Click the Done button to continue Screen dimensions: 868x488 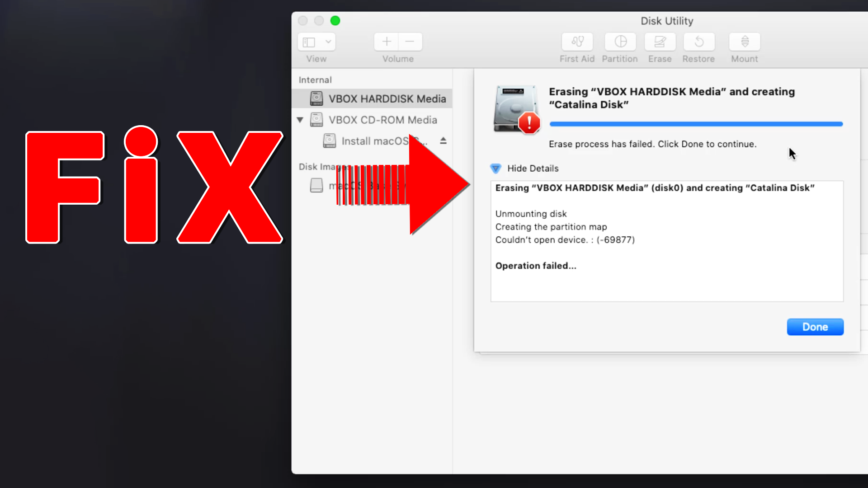[x=815, y=327]
